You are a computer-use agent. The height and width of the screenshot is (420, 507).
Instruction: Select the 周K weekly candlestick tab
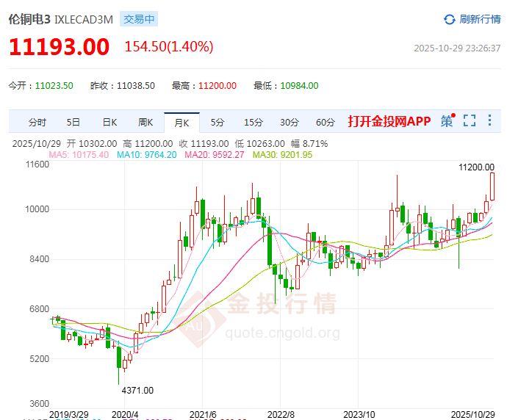[x=145, y=122]
